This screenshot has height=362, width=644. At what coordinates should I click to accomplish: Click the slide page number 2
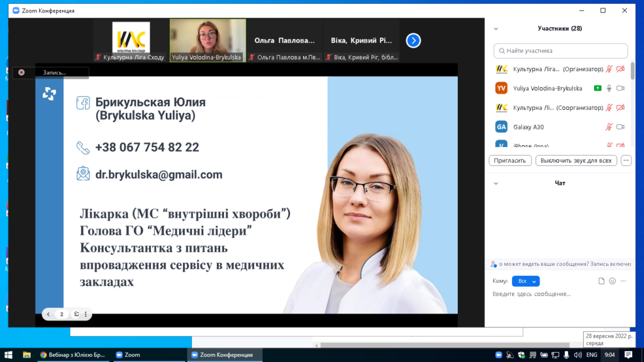coord(62,314)
